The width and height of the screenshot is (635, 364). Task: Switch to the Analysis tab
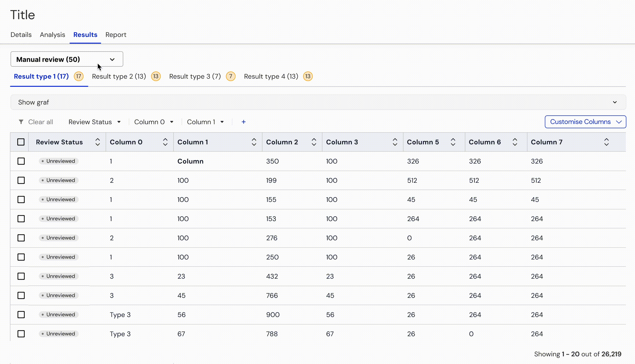point(52,35)
